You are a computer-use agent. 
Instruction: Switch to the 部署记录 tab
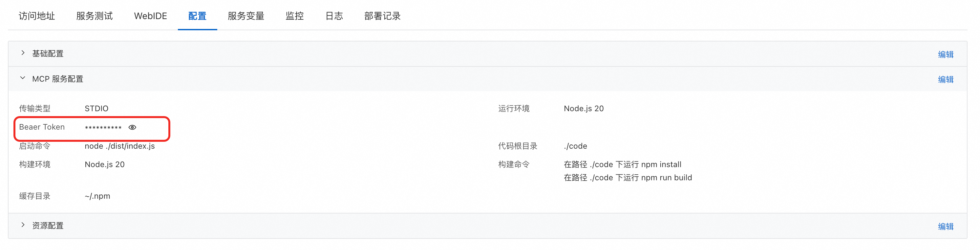[x=382, y=16]
